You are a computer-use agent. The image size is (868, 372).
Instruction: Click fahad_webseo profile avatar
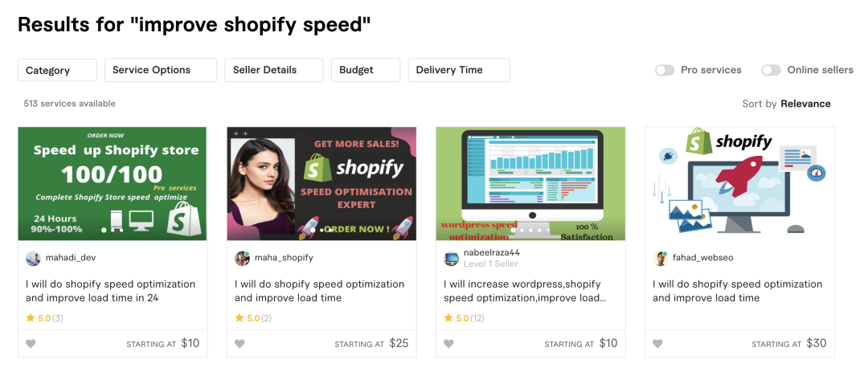pos(660,258)
